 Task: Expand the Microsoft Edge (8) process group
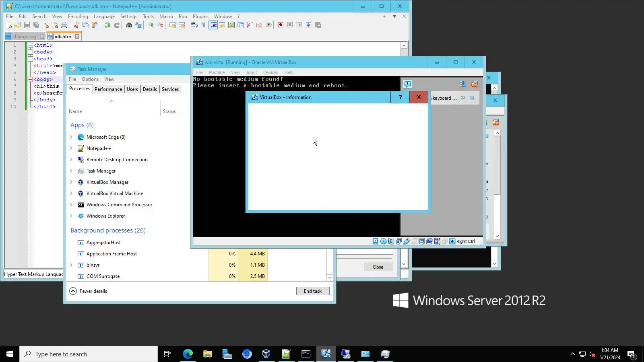[x=71, y=137]
